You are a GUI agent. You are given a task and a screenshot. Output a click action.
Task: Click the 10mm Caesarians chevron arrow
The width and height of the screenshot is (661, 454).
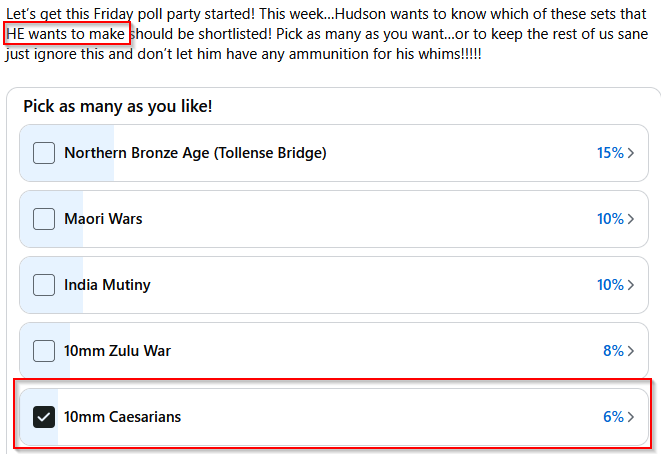click(x=631, y=417)
